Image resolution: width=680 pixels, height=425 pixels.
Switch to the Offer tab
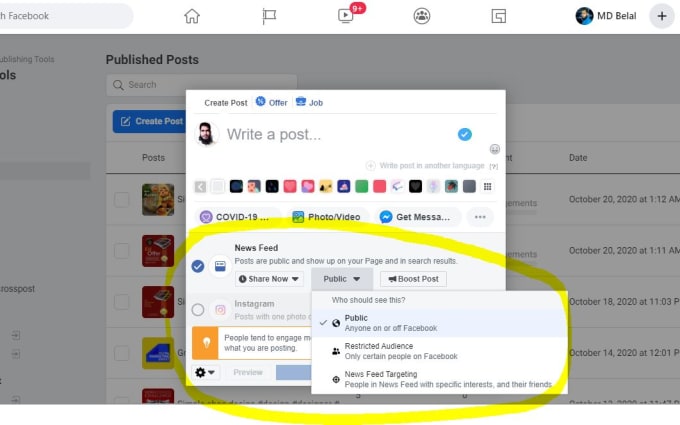271,102
